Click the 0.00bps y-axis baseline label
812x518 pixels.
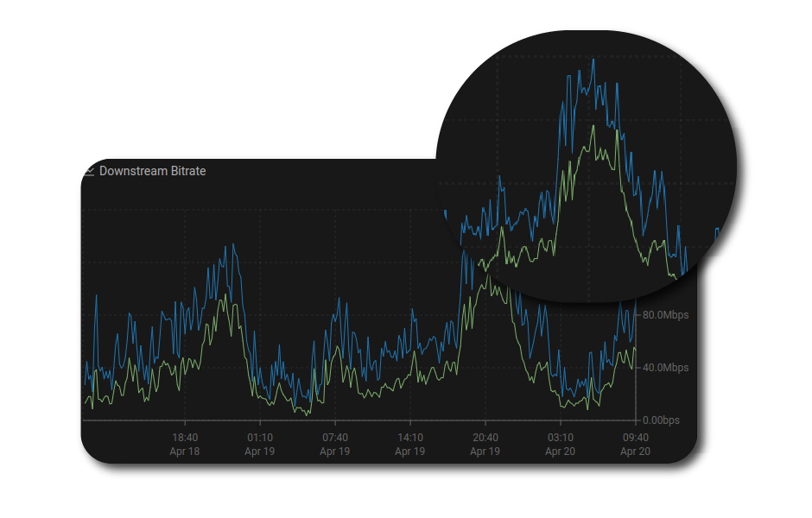point(661,420)
